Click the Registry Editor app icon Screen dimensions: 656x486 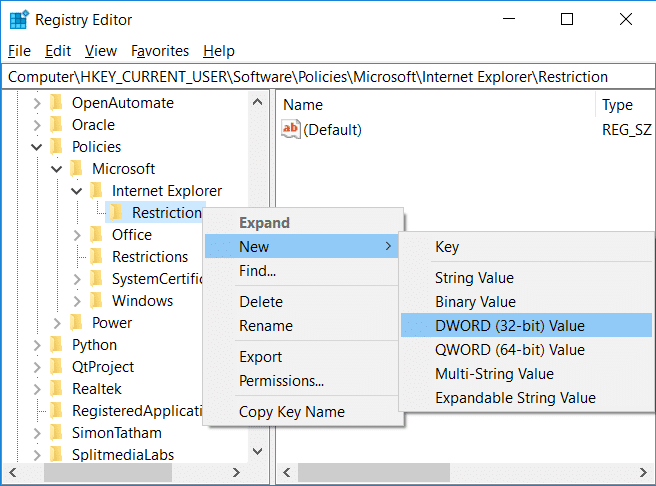point(19,19)
